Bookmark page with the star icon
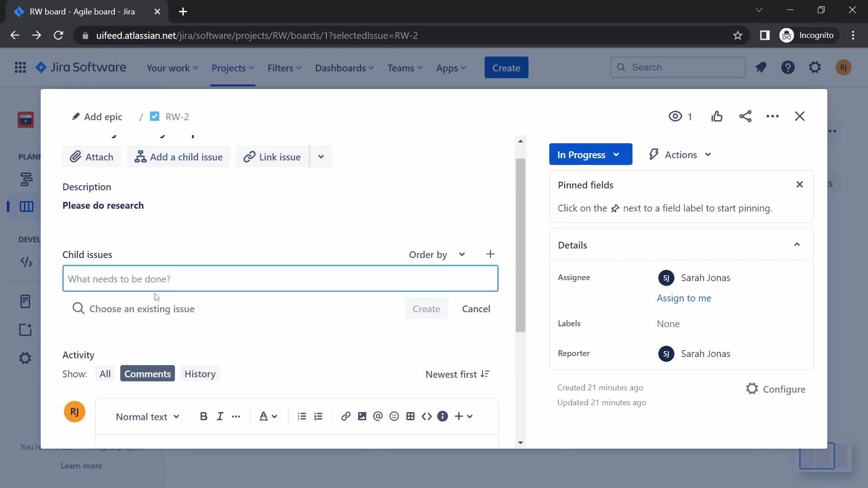This screenshot has height=488, width=868. click(738, 35)
